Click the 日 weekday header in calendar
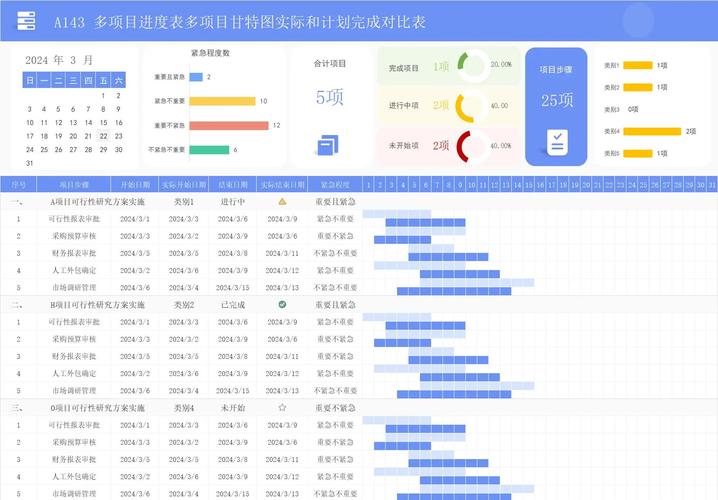 [x=30, y=81]
